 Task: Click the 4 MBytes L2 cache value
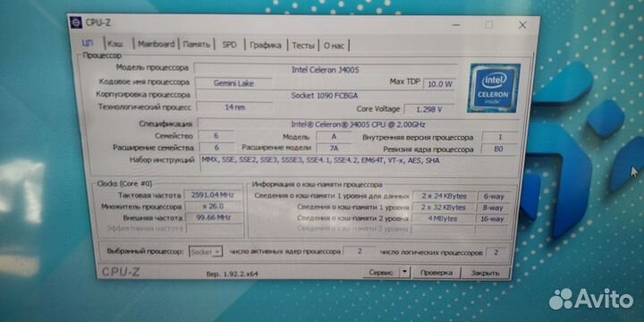pos(443,218)
